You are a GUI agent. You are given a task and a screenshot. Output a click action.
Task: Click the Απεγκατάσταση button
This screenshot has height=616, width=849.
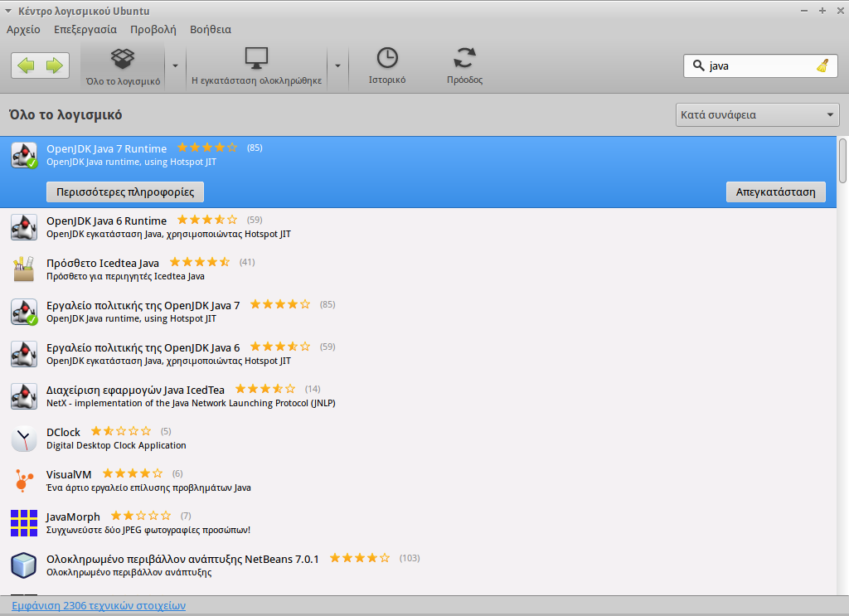click(775, 192)
